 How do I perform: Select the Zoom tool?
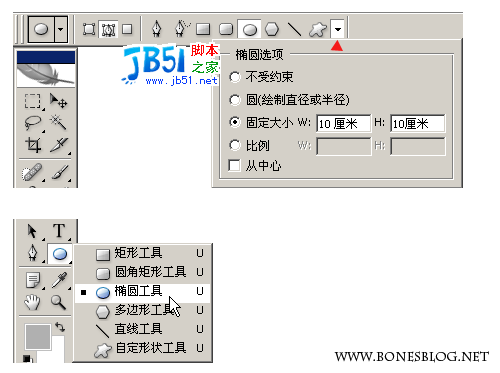click(58, 302)
